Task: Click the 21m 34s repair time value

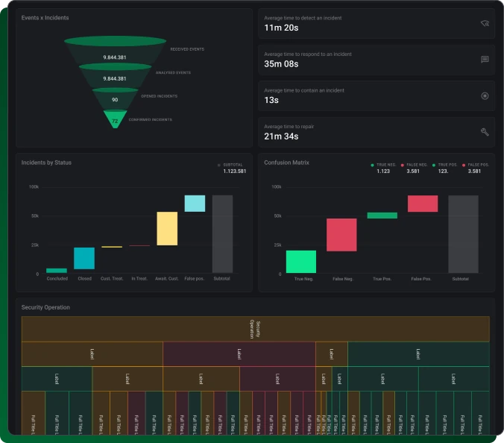Action: pyautogui.click(x=281, y=136)
